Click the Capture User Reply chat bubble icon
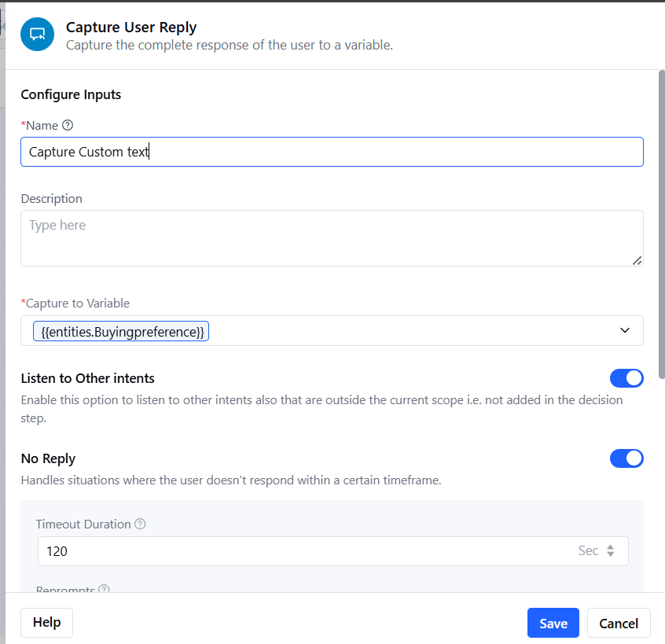 [36, 35]
